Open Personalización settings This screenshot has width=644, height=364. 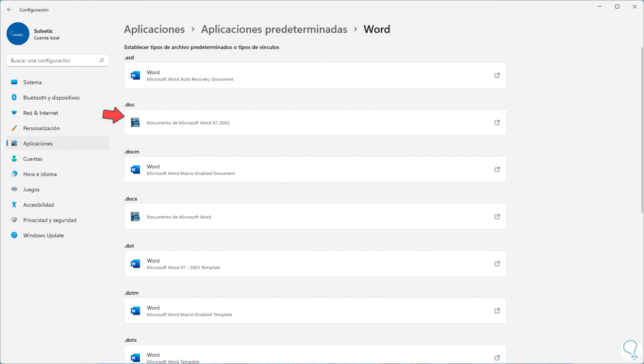coord(41,128)
